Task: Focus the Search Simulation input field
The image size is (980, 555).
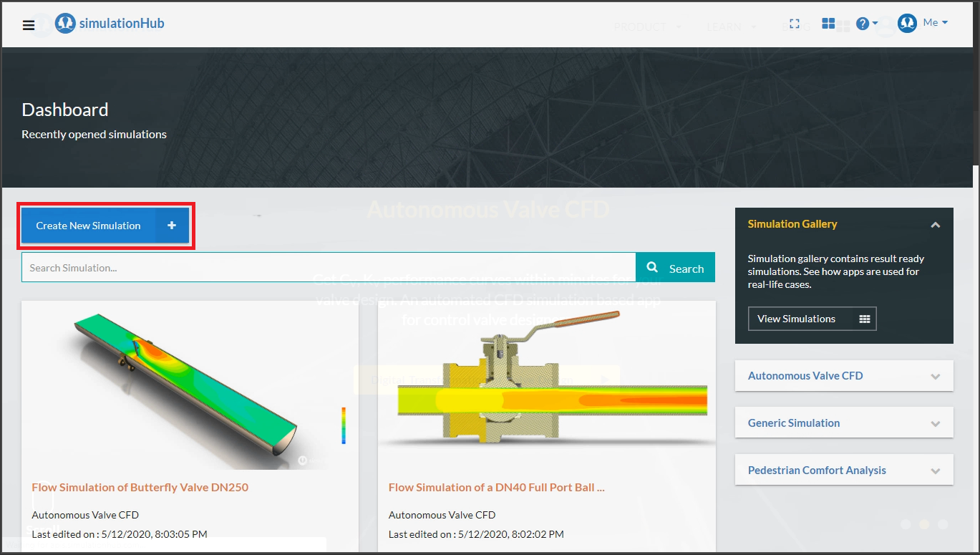Action: click(x=329, y=267)
